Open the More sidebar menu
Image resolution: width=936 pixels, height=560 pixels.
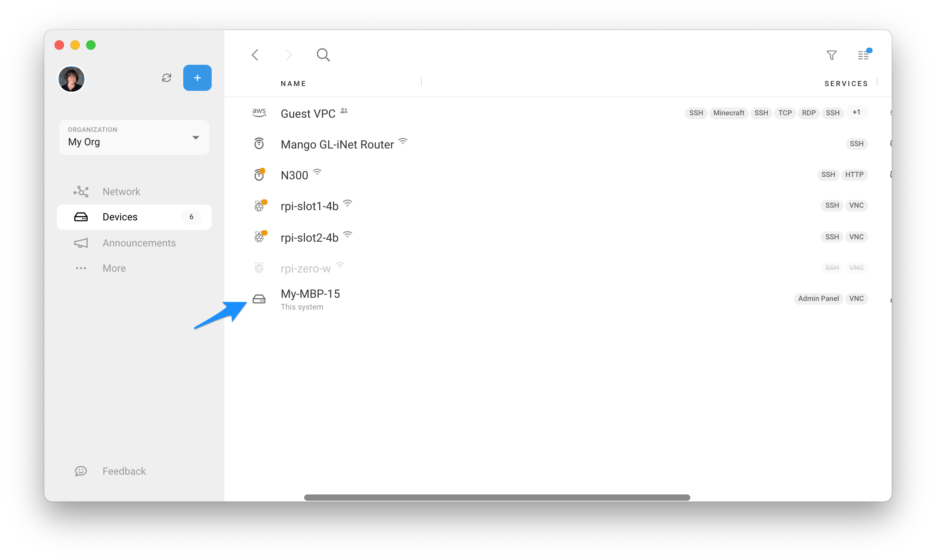click(134, 268)
